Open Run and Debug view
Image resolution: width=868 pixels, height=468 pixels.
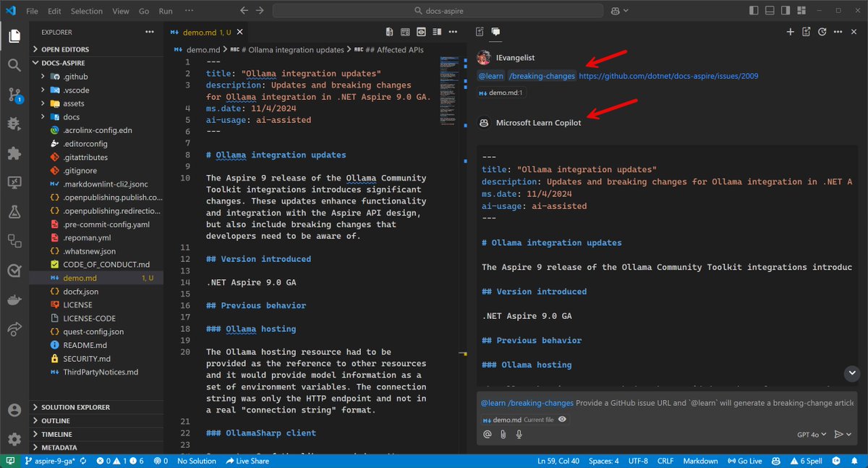click(x=14, y=124)
